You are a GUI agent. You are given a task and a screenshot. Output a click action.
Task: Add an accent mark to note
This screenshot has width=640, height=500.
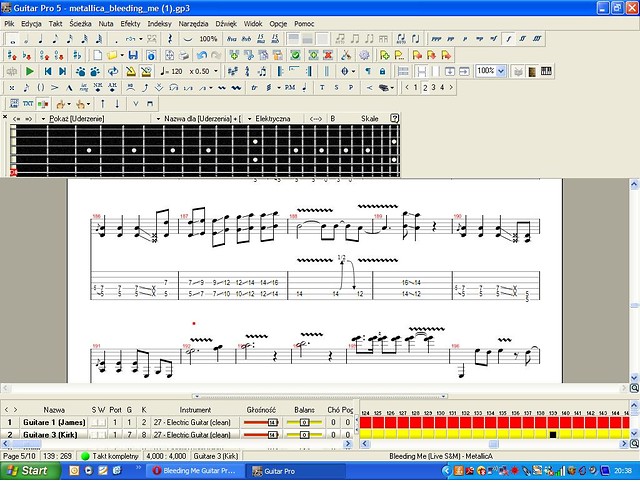[55, 87]
